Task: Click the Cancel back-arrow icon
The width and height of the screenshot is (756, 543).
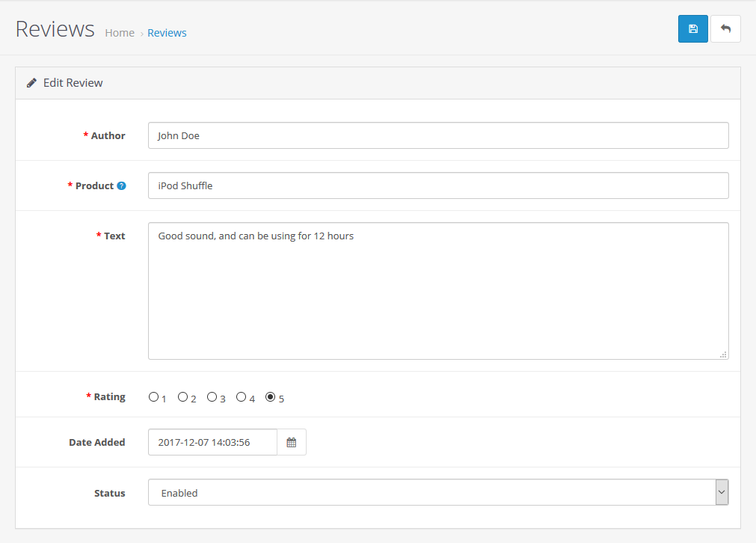Action: (x=725, y=29)
